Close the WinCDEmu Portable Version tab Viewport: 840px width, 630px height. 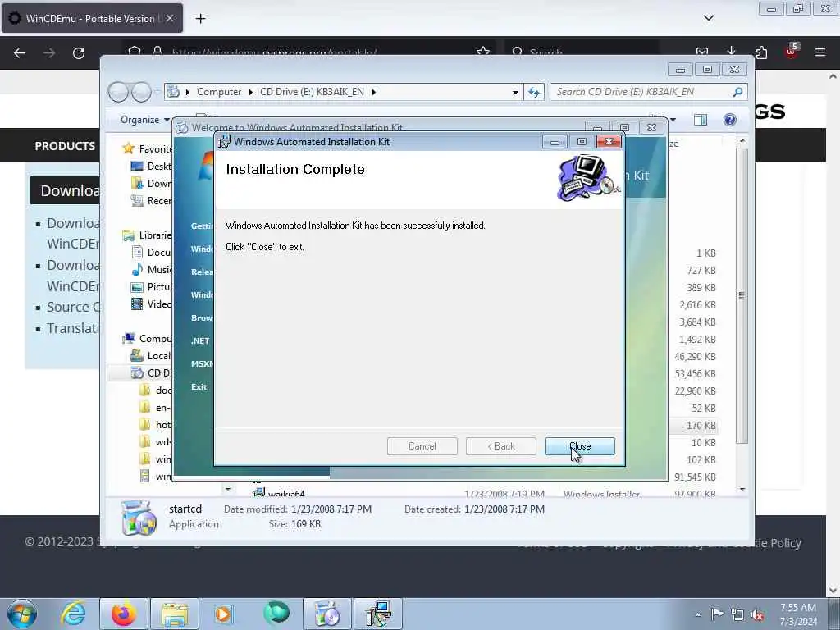tap(169, 18)
